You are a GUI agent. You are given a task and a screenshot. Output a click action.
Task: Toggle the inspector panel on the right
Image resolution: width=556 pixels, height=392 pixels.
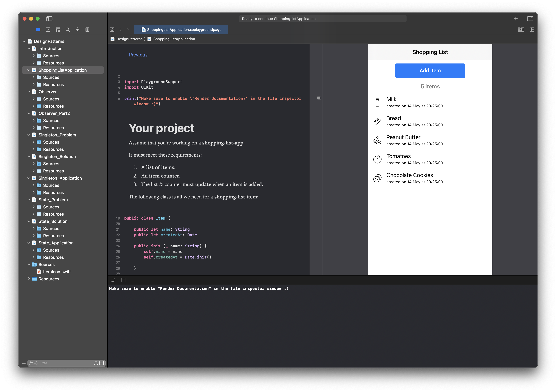pyautogui.click(x=530, y=19)
